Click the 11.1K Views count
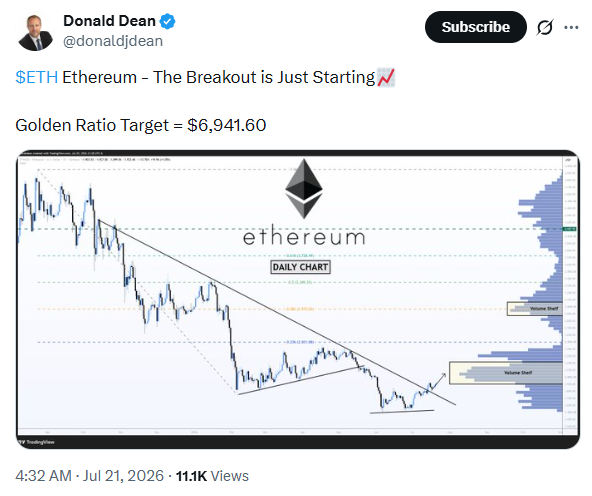The height and width of the screenshot is (496, 592). tap(212, 476)
